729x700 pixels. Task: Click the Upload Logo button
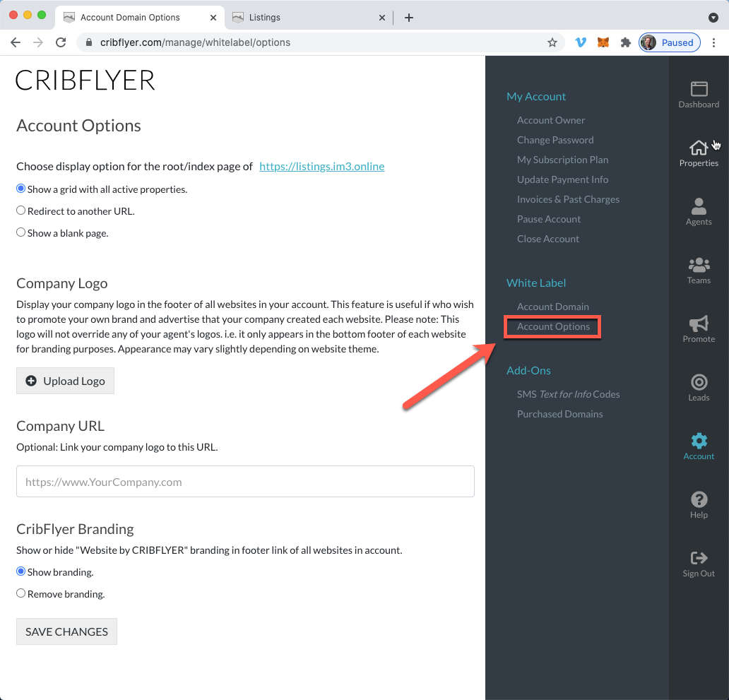coord(65,381)
